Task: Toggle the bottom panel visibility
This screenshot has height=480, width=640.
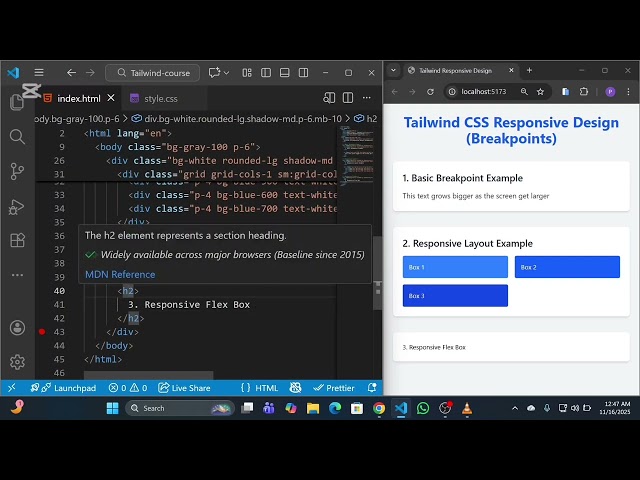Action: [x=284, y=73]
